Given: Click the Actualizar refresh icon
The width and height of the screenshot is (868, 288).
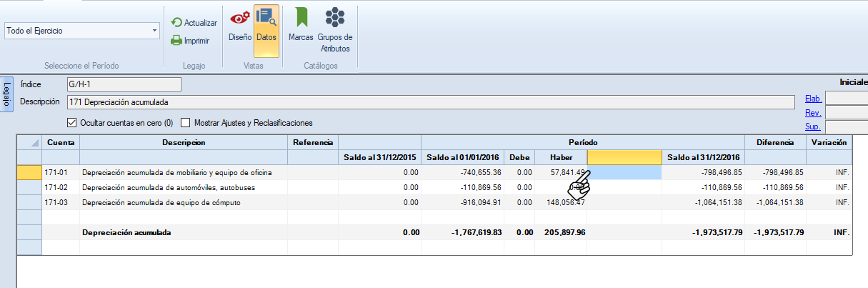Looking at the screenshot, I should tap(176, 23).
